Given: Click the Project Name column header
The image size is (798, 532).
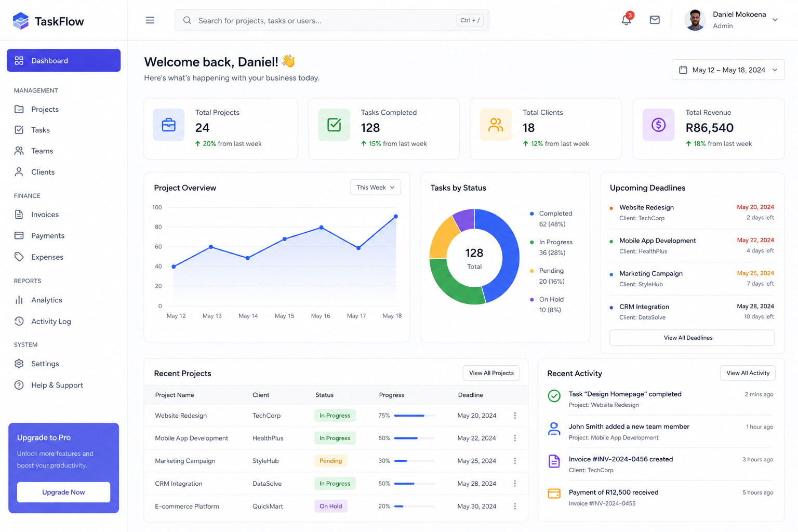Looking at the screenshot, I should (x=175, y=395).
